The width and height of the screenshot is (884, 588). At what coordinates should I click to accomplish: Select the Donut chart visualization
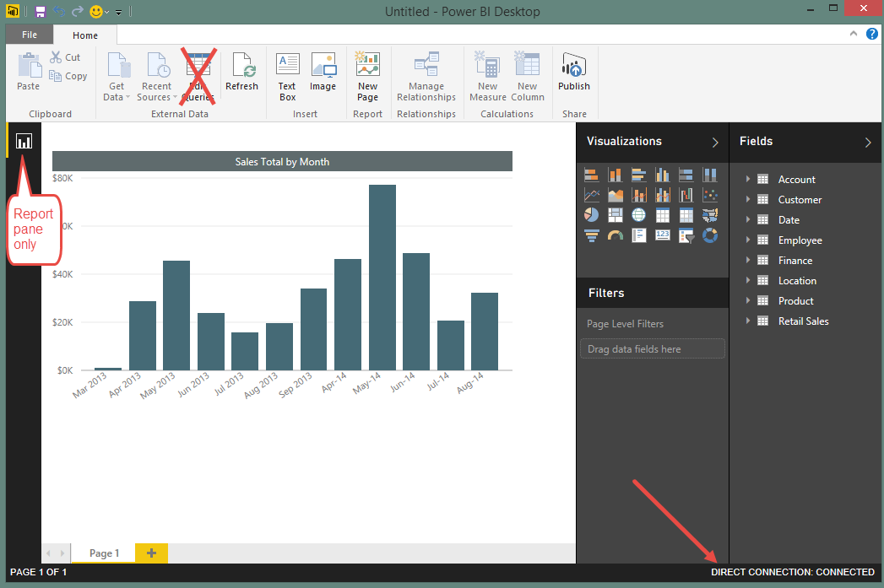click(710, 235)
